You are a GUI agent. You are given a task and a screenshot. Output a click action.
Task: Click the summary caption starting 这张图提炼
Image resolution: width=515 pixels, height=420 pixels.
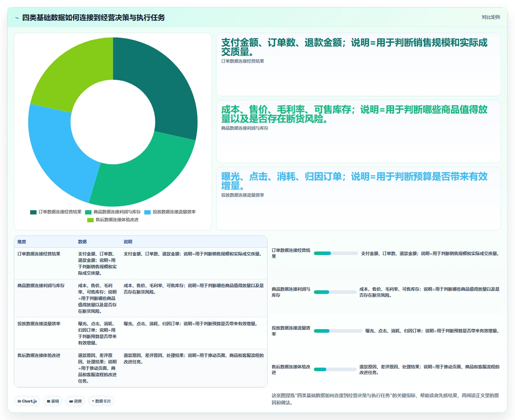pos(385,399)
